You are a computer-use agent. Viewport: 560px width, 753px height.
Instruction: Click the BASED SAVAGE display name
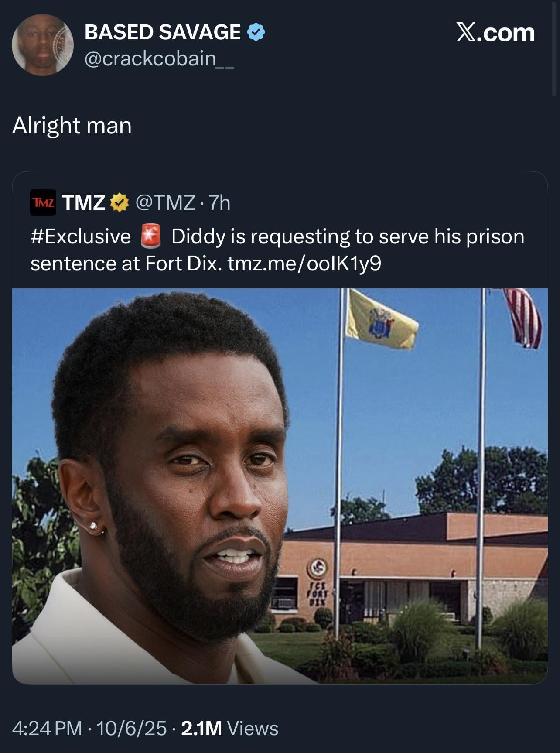(x=162, y=32)
